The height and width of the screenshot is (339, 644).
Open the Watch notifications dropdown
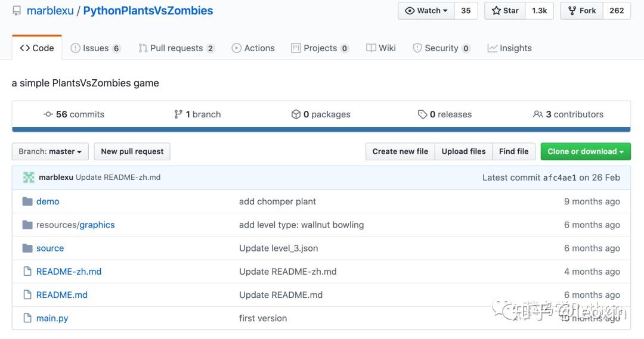[426, 11]
